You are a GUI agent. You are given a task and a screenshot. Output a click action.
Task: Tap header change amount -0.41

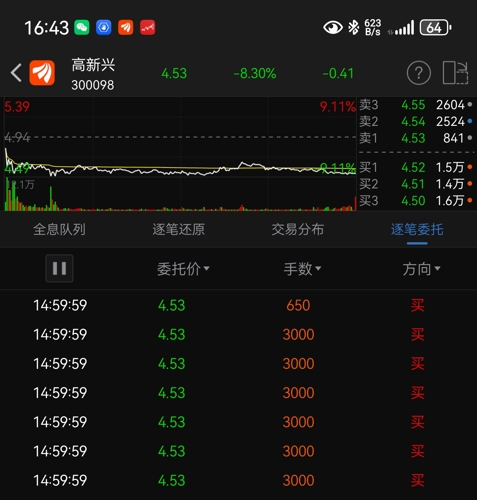coord(338,73)
